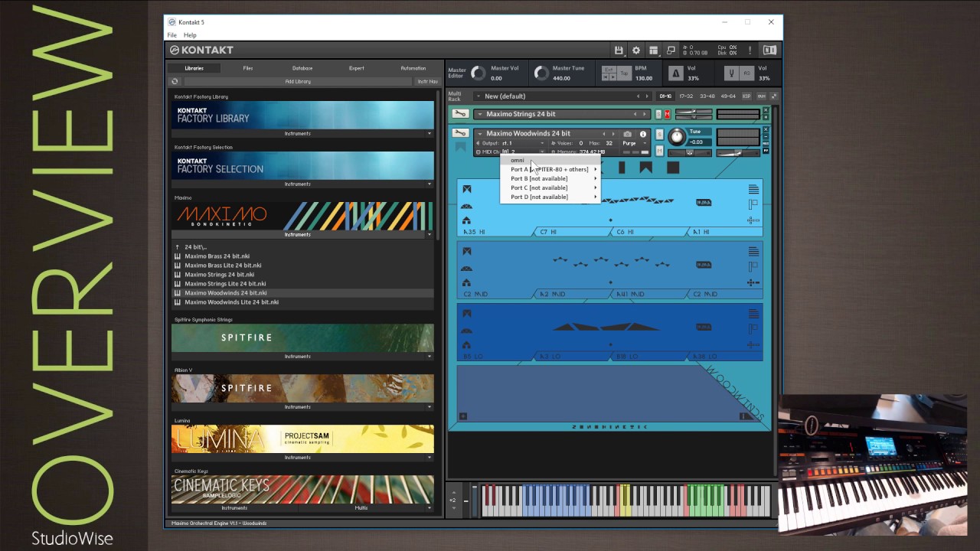Unmute the Maximo Strings instrument

[667, 114]
